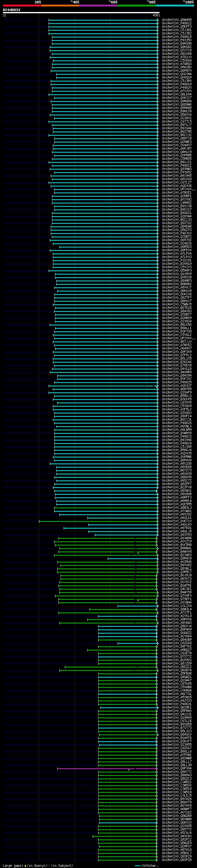Click the Large gaps legend text
The height and width of the screenshot is (868, 197).
coord(38,865)
